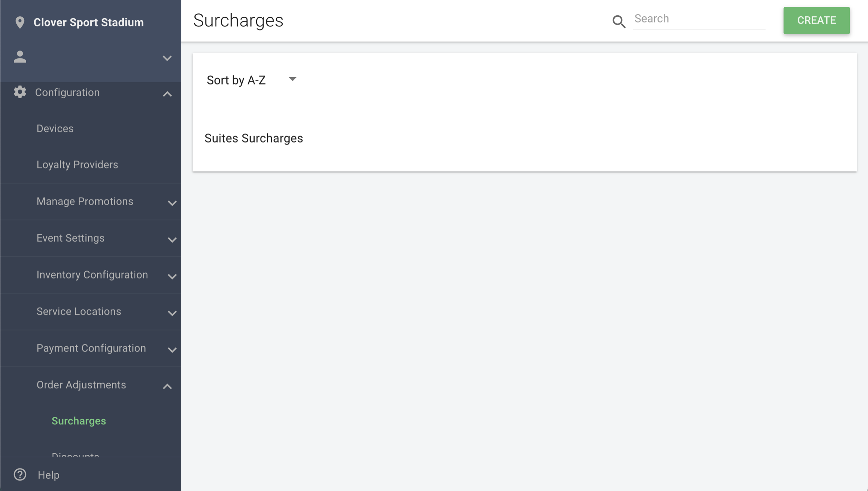
Task: Click the search magnifier icon
Action: coord(619,21)
